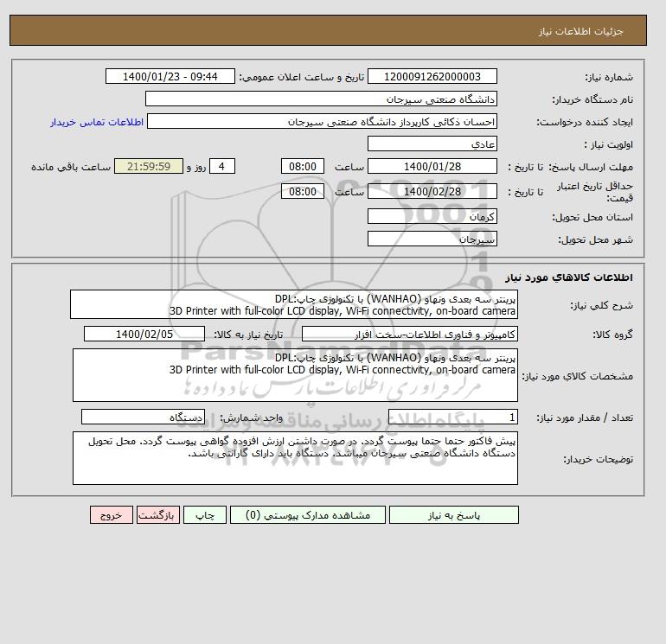Click label تاریخ نیاز به کالا
The image size is (666, 644).
(248, 335)
